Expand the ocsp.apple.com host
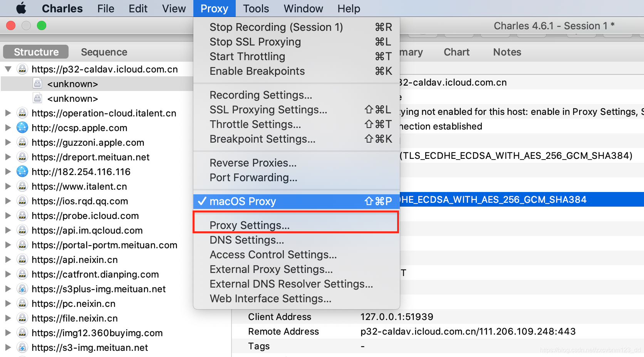This screenshot has width=644, height=357. pyautogui.click(x=8, y=128)
